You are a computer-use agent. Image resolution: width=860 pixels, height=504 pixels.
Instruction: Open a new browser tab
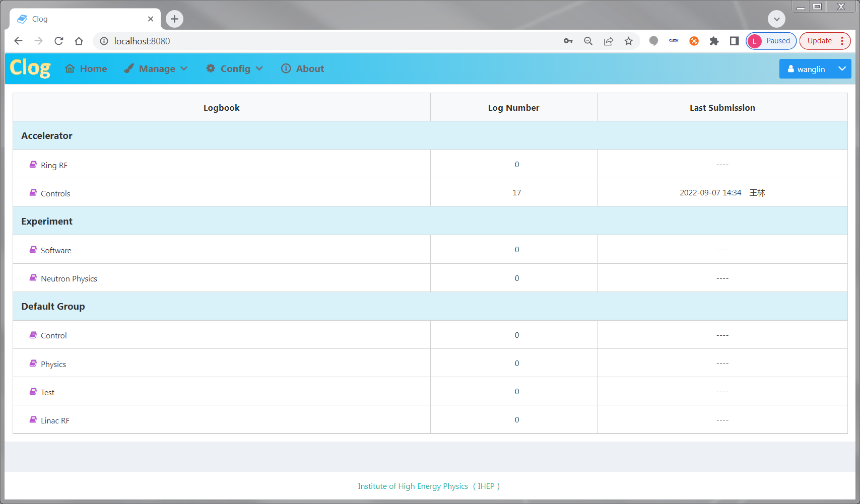[174, 19]
